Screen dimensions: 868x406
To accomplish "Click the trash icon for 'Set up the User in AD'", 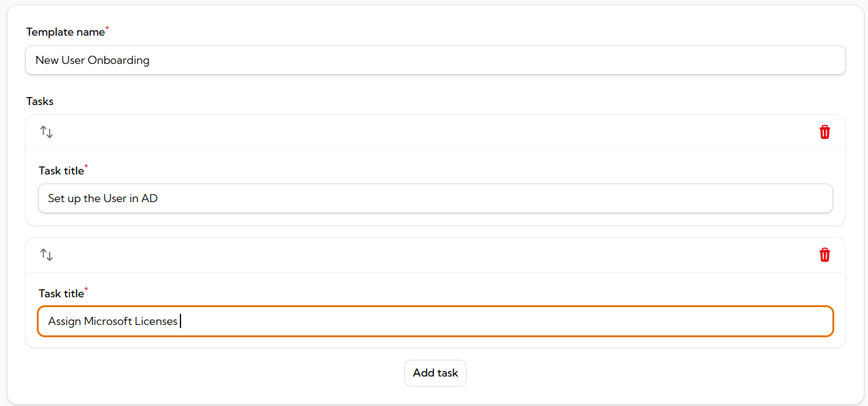I will (x=825, y=131).
